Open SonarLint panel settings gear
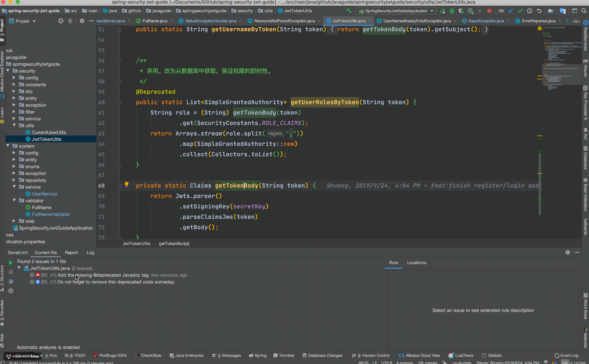This screenshot has height=364, width=589. coord(568,252)
